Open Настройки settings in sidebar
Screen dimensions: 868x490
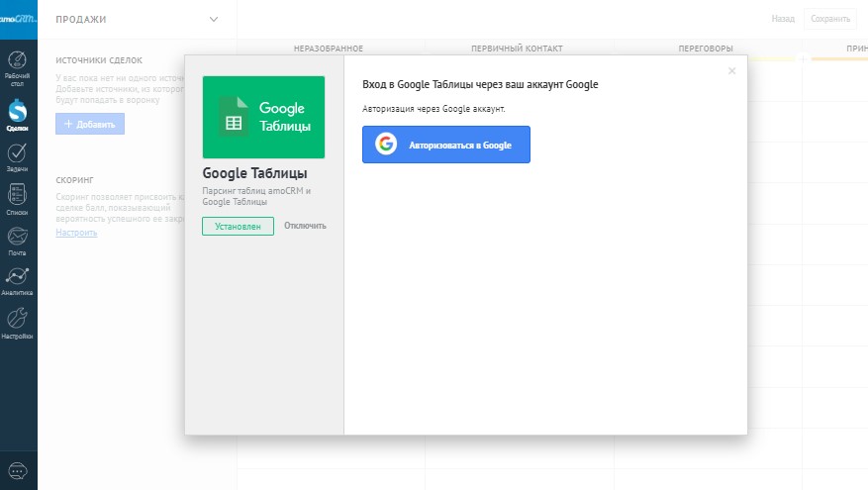[18, 323]
